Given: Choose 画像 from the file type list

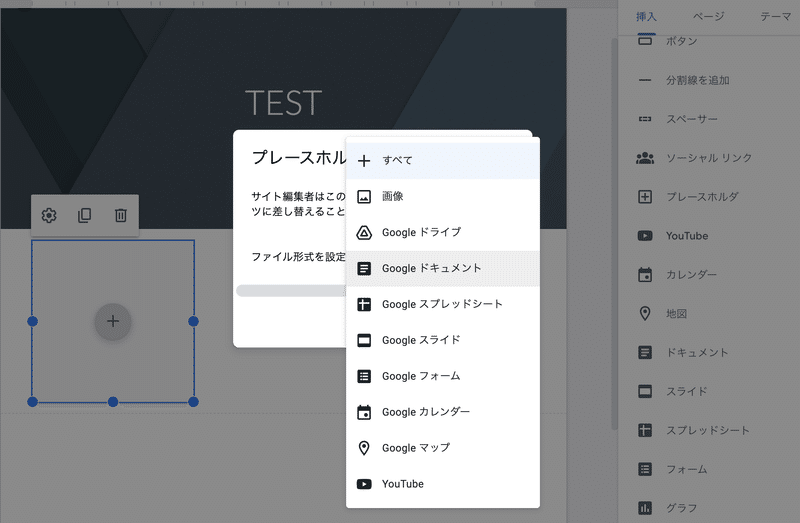Looking at the screenshot, I should click(442, 196).
